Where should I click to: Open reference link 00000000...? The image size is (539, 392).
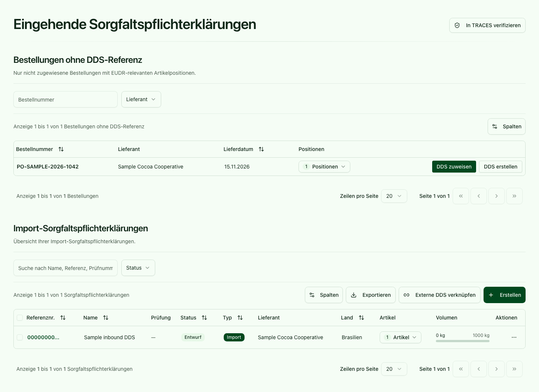(x=43, y=337)
